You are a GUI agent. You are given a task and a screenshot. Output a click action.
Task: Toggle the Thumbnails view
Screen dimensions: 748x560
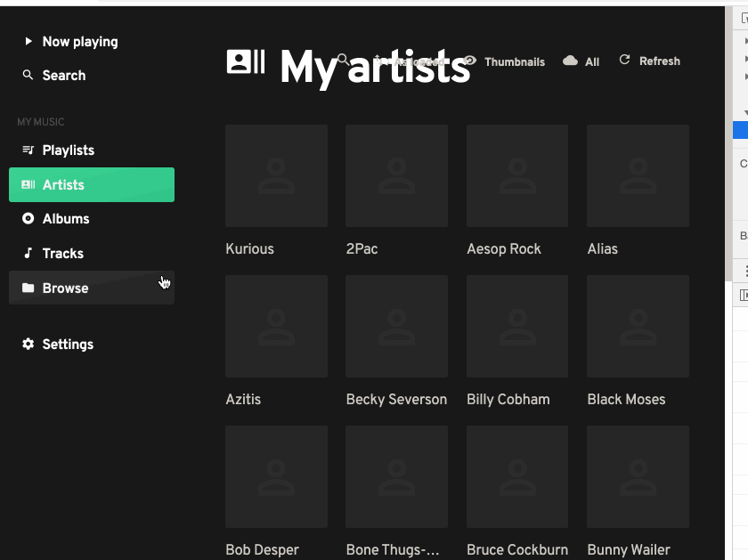point(514,61)
